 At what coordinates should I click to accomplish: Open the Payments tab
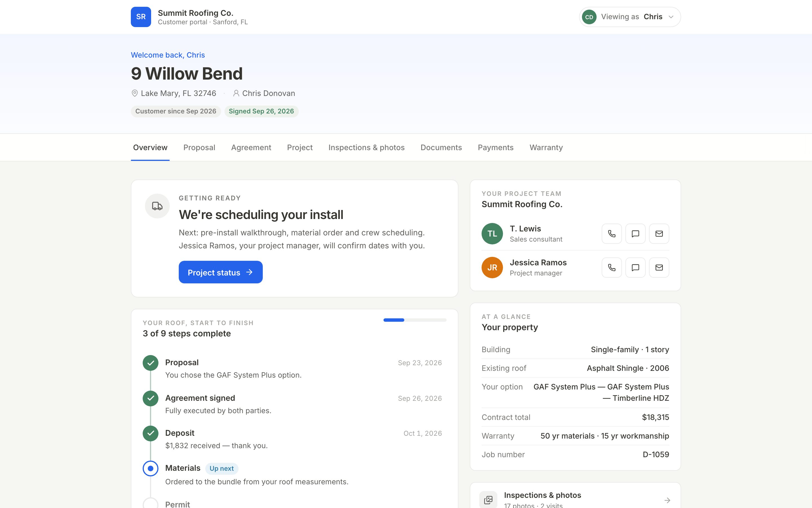(x=495, y=148)
